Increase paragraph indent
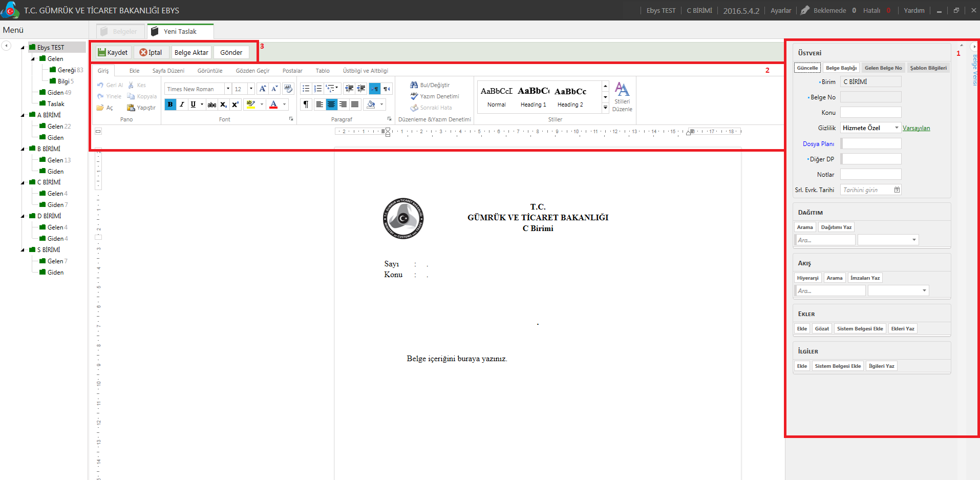This screenshot has width=980, height=480. click(361, 89)
